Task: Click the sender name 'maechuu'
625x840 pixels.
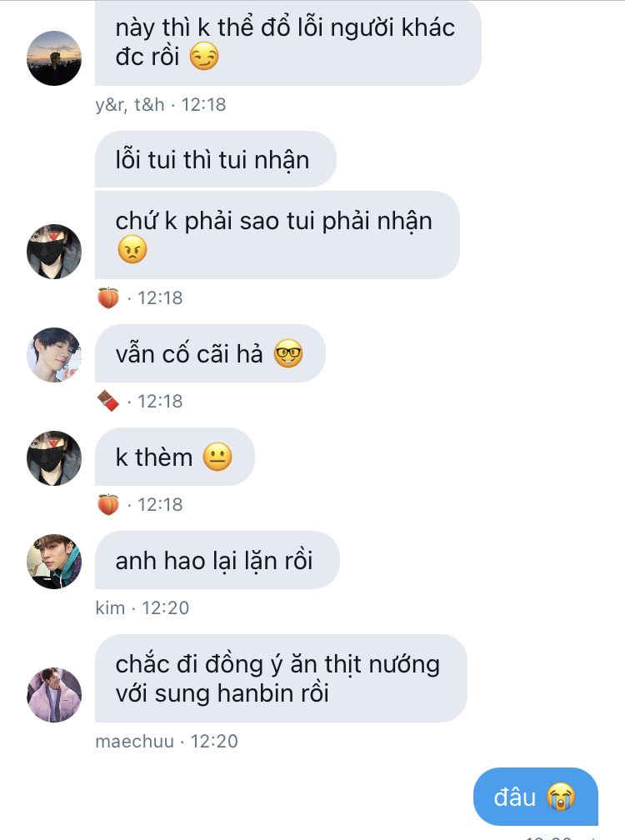Action: click(x=135, y=742)
